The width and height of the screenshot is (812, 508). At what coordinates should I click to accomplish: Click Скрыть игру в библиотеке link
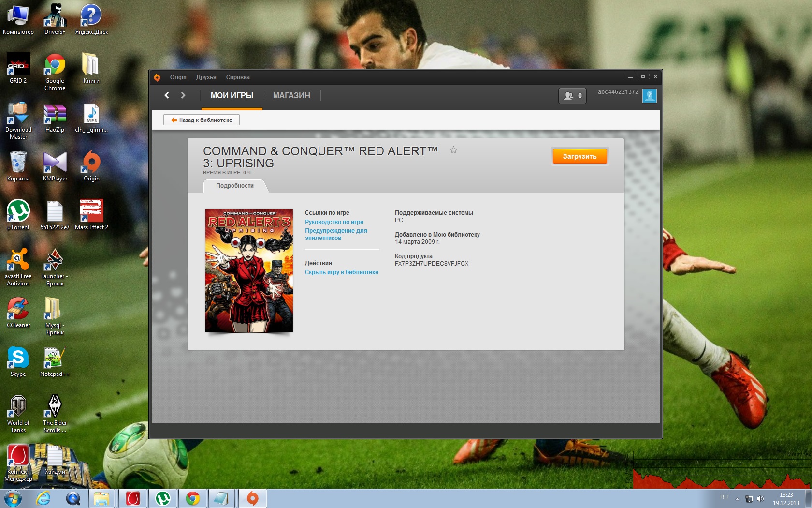(342, 272)
